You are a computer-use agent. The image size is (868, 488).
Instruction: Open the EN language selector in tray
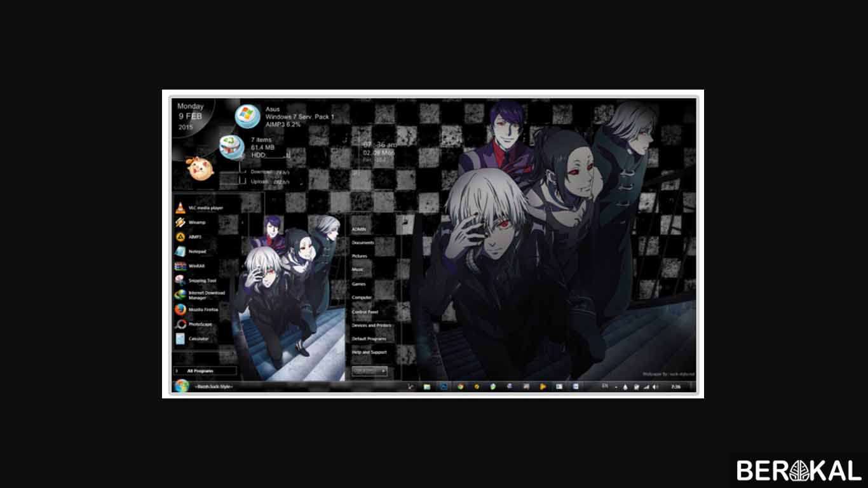pyautogui.click(x=604, y=386)
